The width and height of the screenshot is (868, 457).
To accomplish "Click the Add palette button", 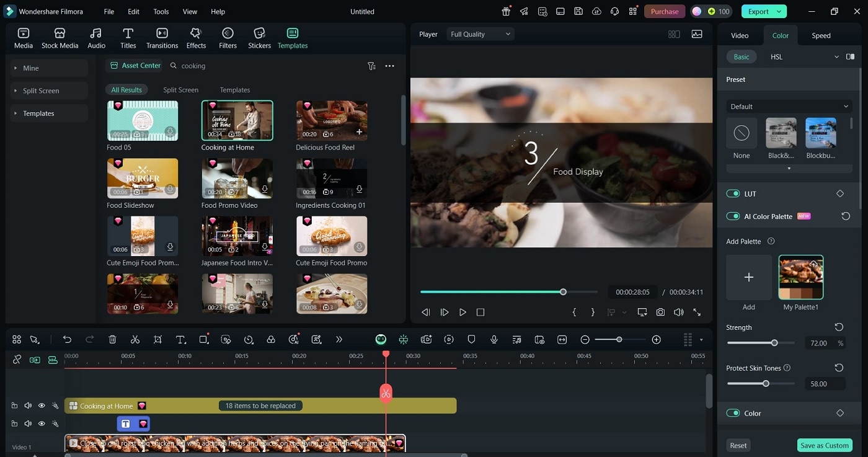I will 749,277.
